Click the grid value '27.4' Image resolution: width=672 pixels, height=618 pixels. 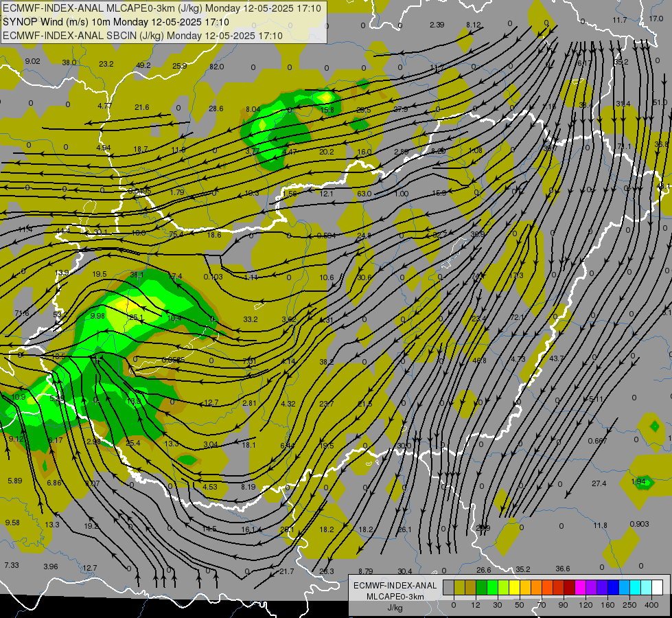pos(599,483)
